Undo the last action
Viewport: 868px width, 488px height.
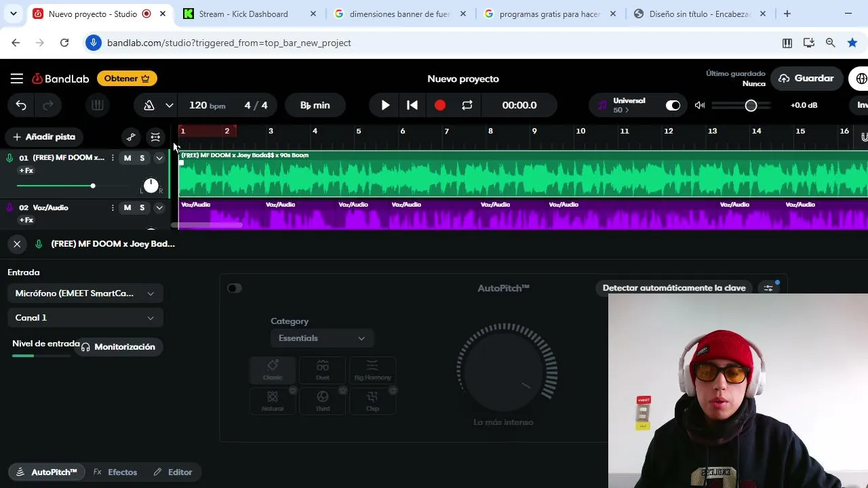(21, 105)
